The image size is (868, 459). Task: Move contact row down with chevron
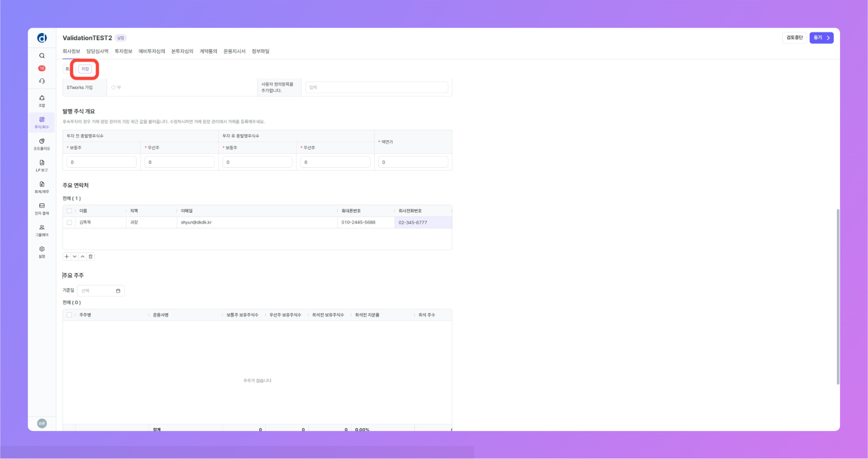(x=75, y=257)
